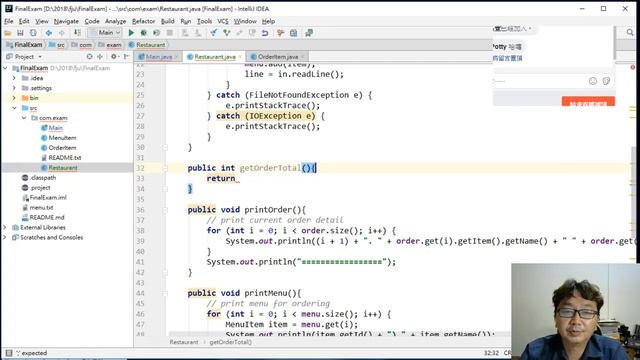640x360 pixels.
Task: Click the scroll-from-source target icon
Action: 89,57
